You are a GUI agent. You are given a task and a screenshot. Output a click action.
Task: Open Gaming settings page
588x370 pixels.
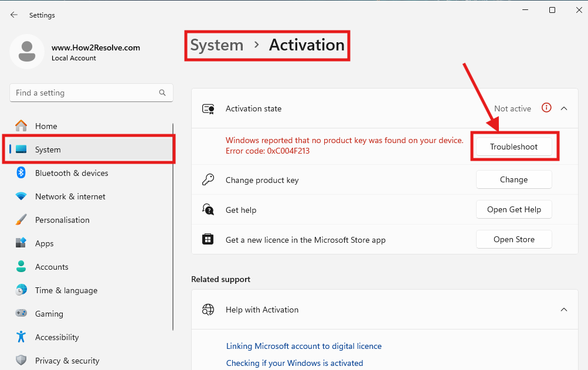pos(90,314)
